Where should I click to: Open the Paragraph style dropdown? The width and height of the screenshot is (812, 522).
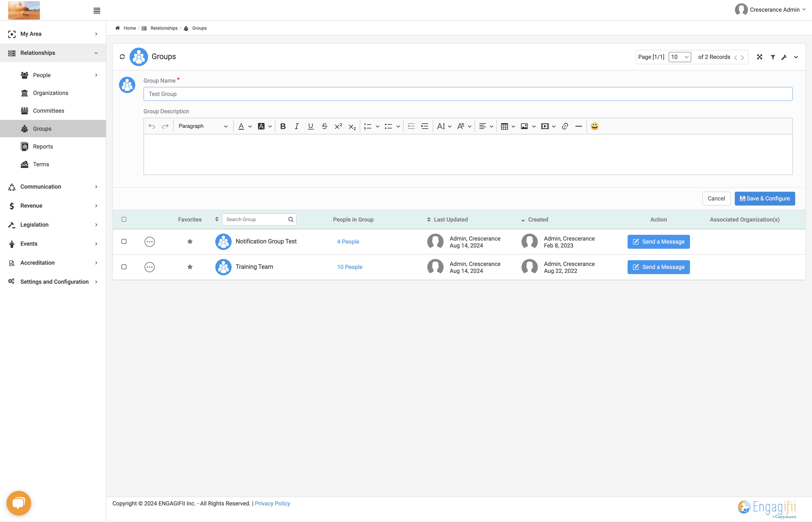click(203, 126)
